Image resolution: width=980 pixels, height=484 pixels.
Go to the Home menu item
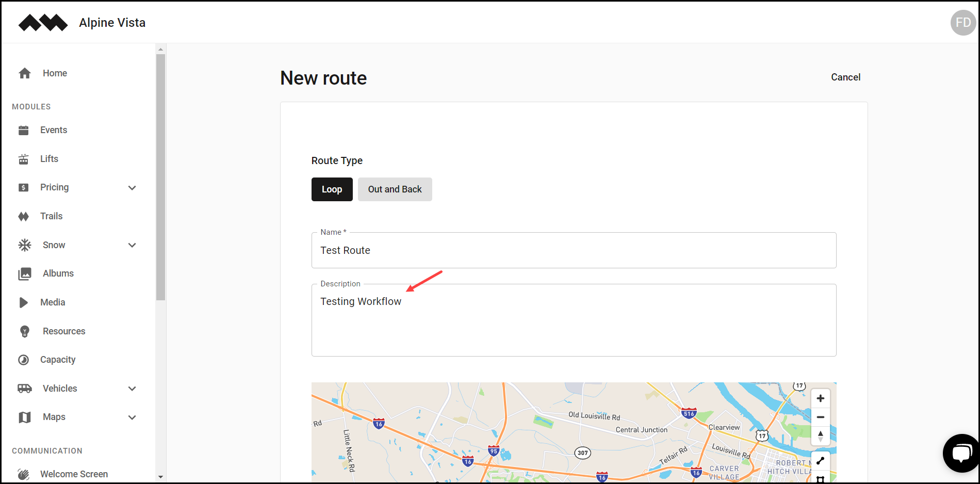tap(55, 73)
